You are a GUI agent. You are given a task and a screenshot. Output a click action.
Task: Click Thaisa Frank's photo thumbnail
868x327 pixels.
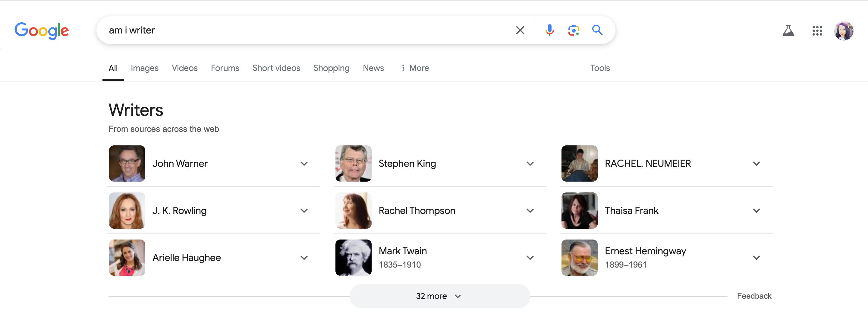click(579, 211)
